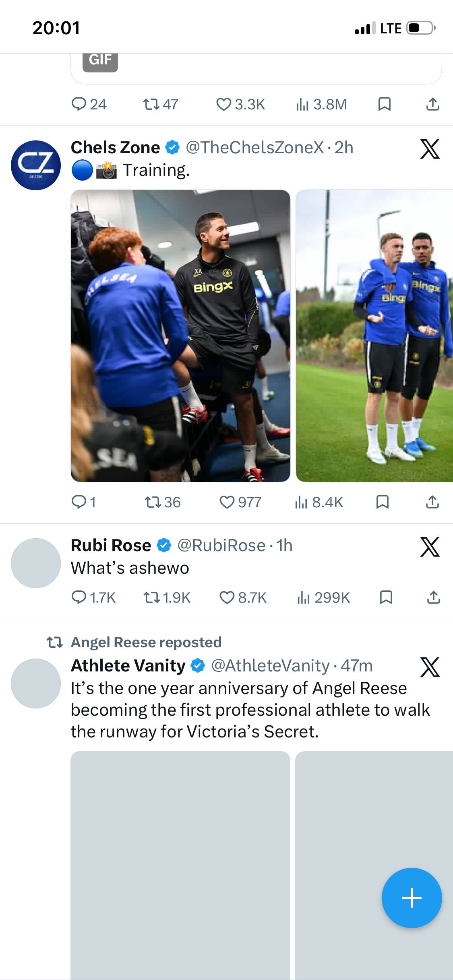Open X menu on Chels Zone post
The height and width of the screenshot is (980, 453).
[430, 149]
